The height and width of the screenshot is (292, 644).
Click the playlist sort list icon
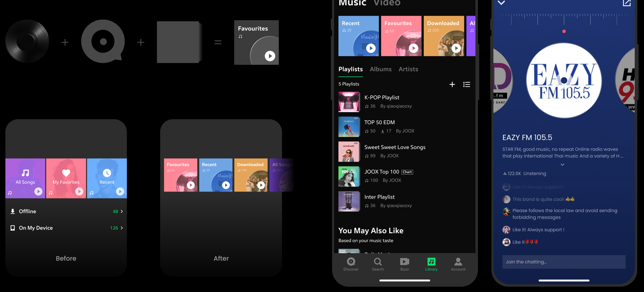tap(467, 84)
